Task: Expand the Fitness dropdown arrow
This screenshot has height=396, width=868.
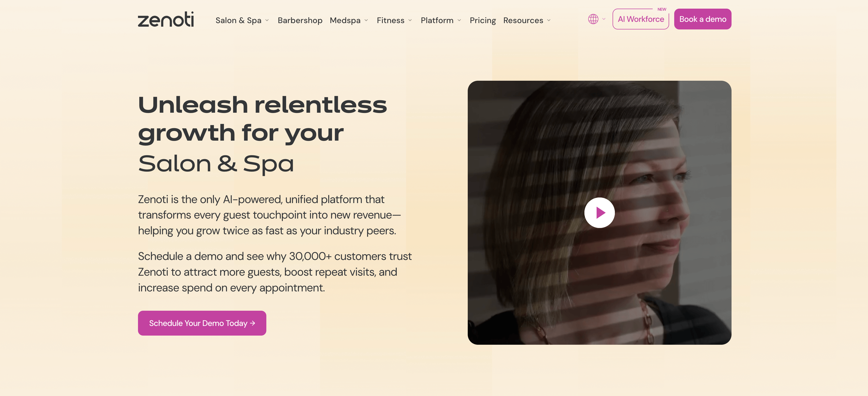Action: pos(410,21)
